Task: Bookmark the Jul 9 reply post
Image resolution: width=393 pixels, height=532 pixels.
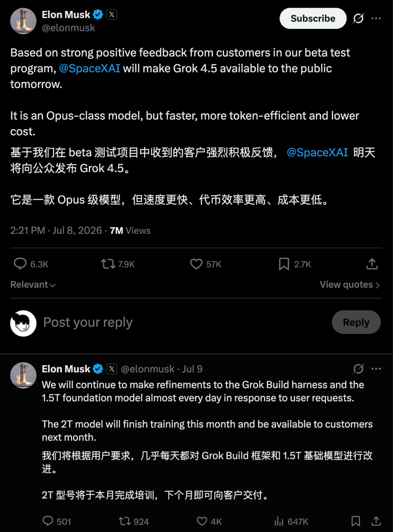Action: [356, 521]
